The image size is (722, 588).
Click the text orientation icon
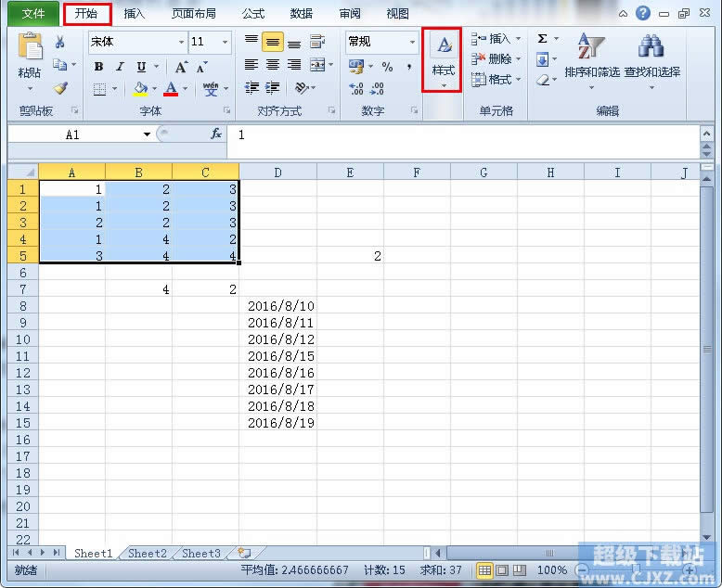302,87
